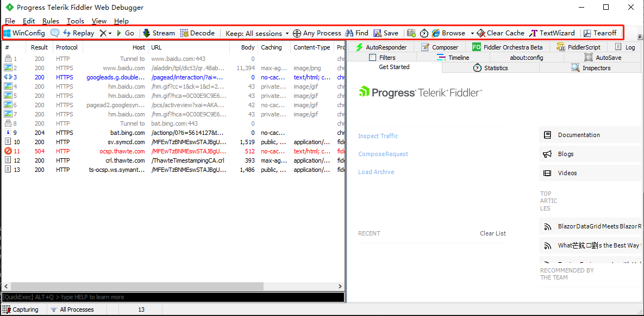Click the All Processes filter in status bar
This screenshot has height=316, width=644.
[x=72, y=309]
